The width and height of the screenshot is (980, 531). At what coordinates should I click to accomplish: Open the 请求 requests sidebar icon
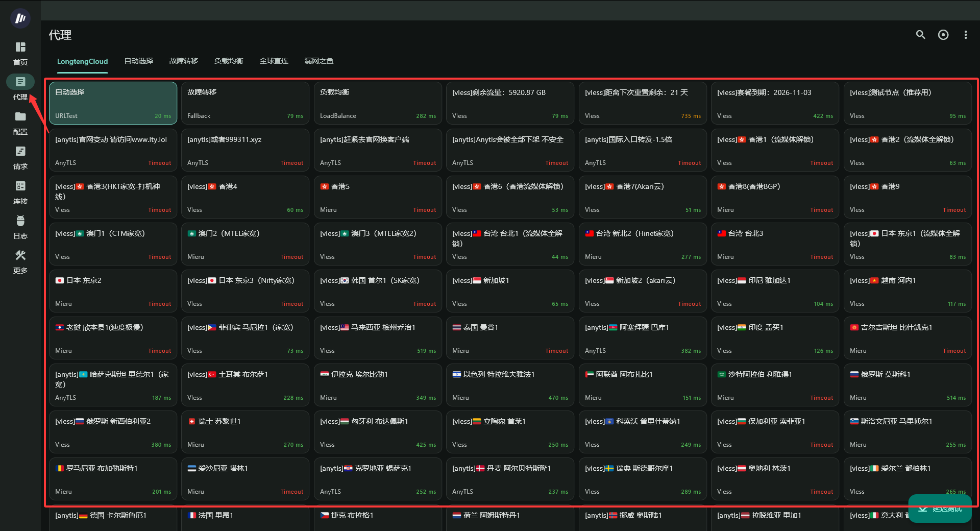[x=20, y=152]
